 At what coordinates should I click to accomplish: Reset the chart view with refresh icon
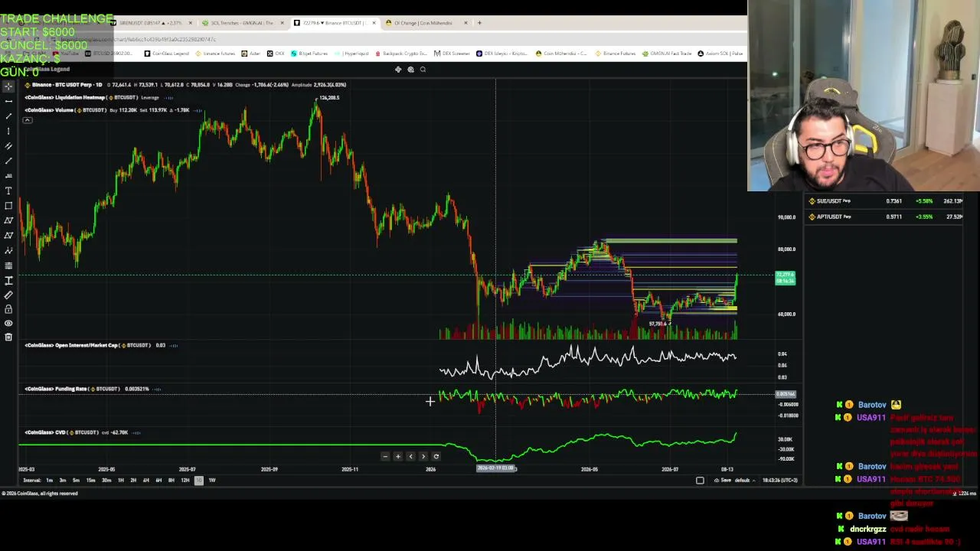click(x=436, y=457)
